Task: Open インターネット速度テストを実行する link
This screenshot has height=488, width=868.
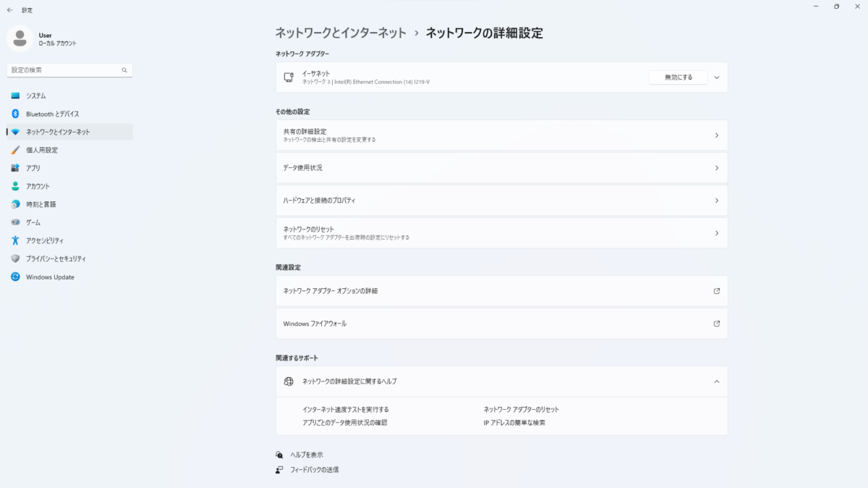Action: click(346, 410)
